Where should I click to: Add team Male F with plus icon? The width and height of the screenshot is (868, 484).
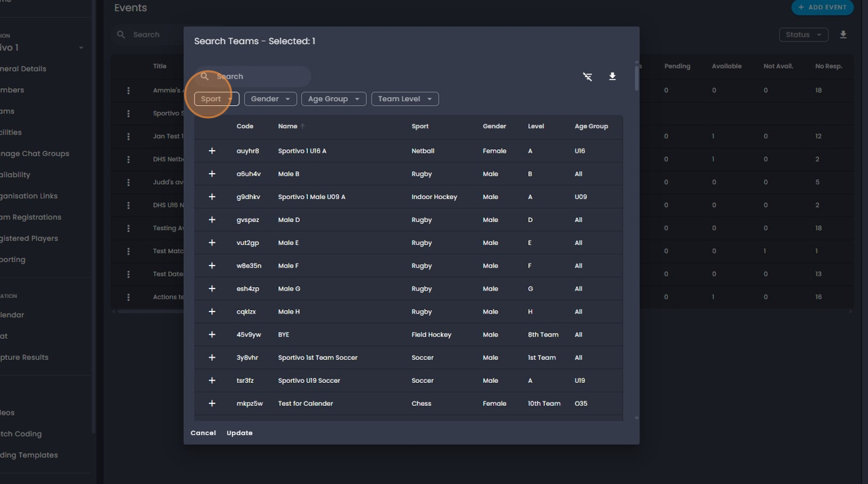click(x=212, y=265)
